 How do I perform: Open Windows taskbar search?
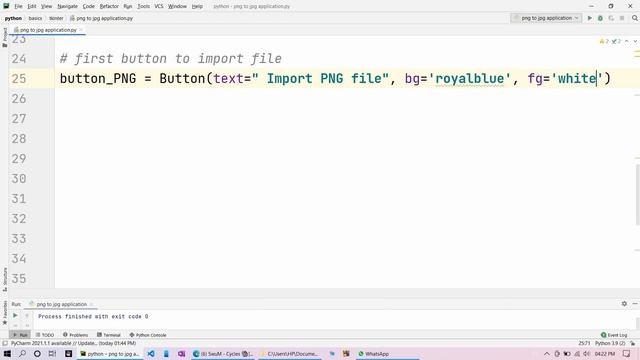pyautogui.click(x=22, y=353)
